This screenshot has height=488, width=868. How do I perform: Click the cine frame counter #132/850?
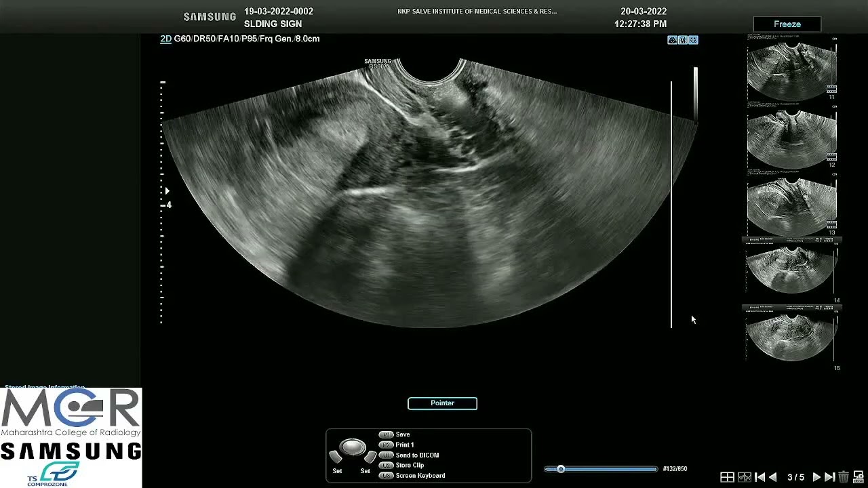675,469
